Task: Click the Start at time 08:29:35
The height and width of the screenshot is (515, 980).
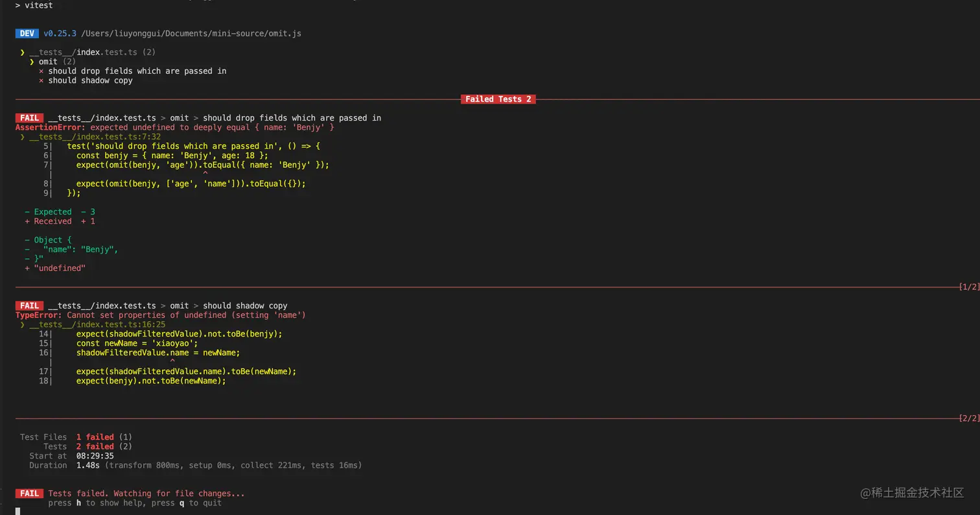Action: [x=95, y=456]
